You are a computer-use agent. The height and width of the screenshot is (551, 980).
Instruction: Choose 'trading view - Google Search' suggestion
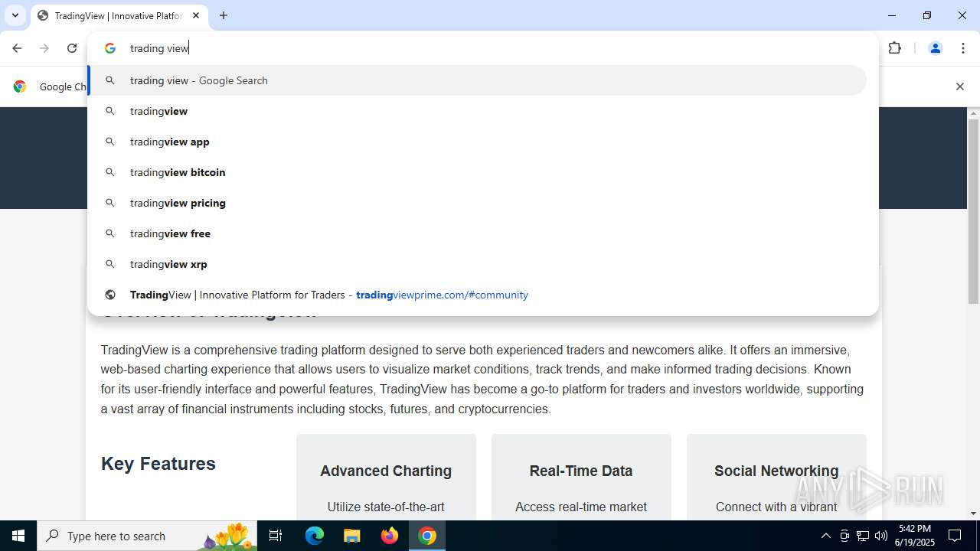pos(477,80)
